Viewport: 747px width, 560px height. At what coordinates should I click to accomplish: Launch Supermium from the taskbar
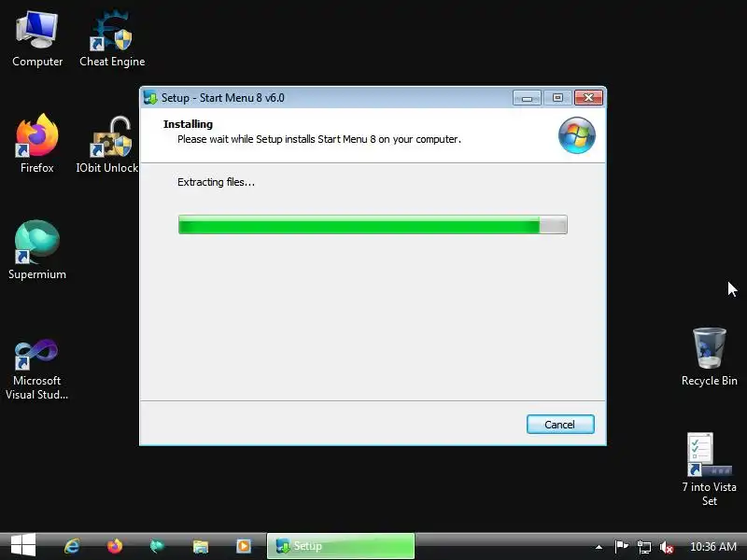pos(157,546)
